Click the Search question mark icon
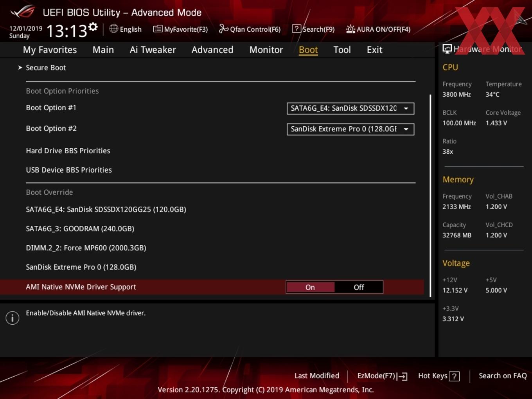 (297, 29)
